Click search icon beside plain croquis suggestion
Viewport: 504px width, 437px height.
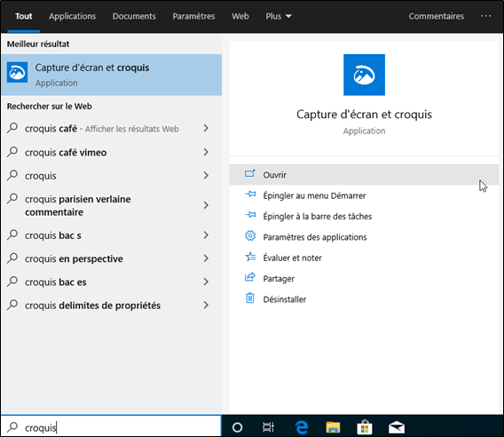click(12, 175)
